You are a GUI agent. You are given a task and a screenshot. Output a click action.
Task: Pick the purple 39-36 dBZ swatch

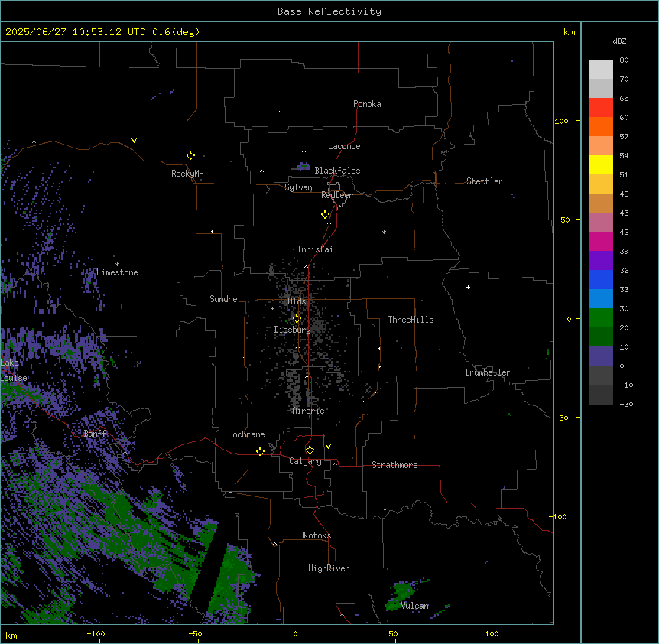601,261
